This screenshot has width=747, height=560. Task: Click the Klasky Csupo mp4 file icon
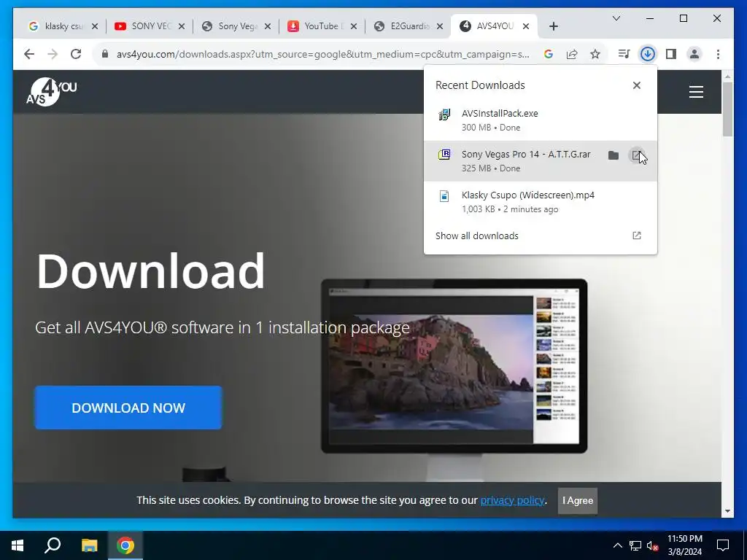click(444, 195)
